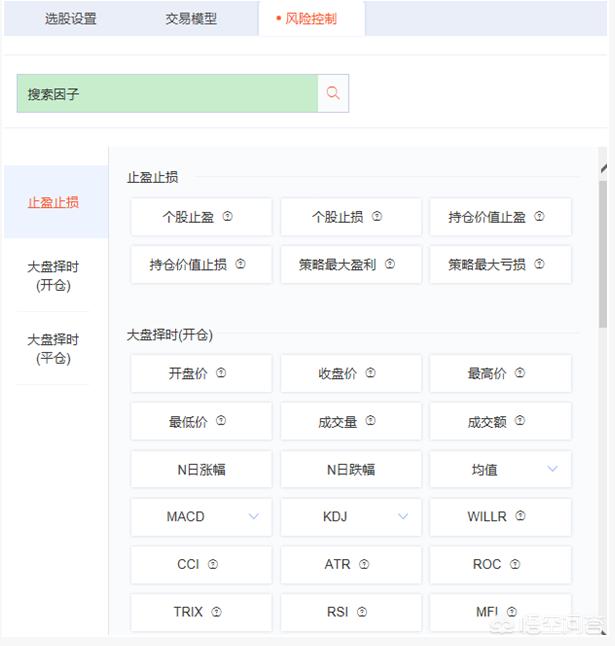Select 止盈止损 in the left sidebar
615x646 pixels.
(53, 202)
